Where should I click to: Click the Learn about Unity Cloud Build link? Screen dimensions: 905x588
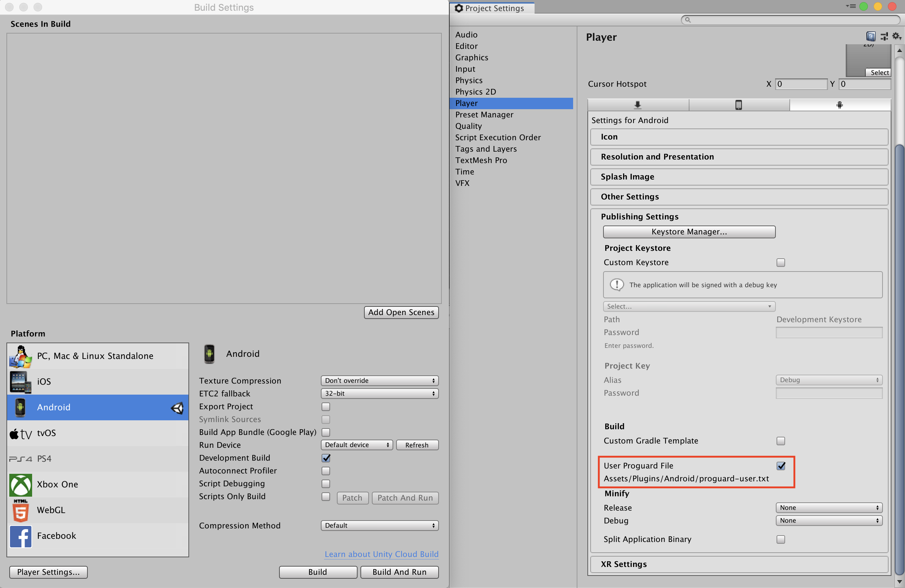pyautogui.click(x=381, y=554)
